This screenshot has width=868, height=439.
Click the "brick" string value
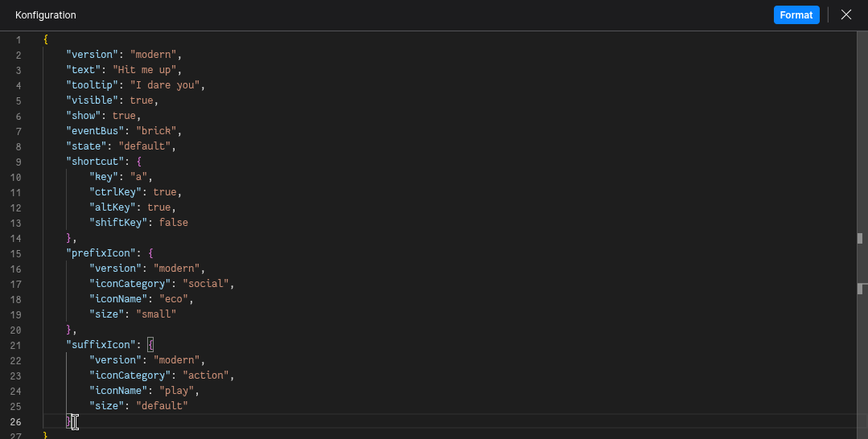pos(158,131)
